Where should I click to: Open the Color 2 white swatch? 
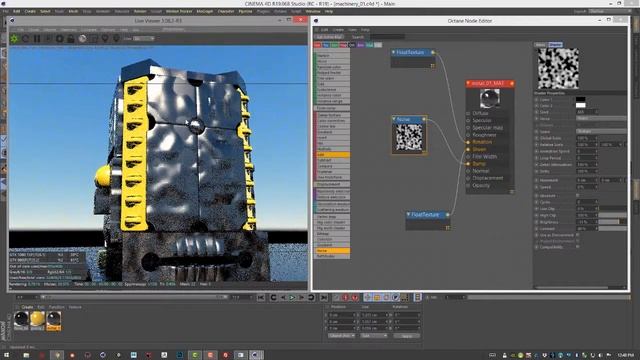[580, 105]
